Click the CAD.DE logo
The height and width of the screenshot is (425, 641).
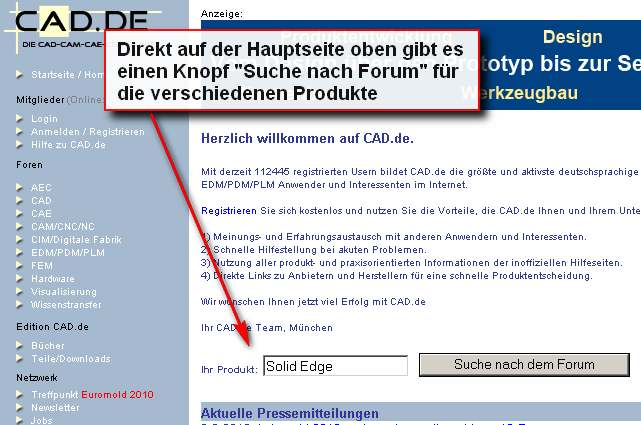coord(82,27)
